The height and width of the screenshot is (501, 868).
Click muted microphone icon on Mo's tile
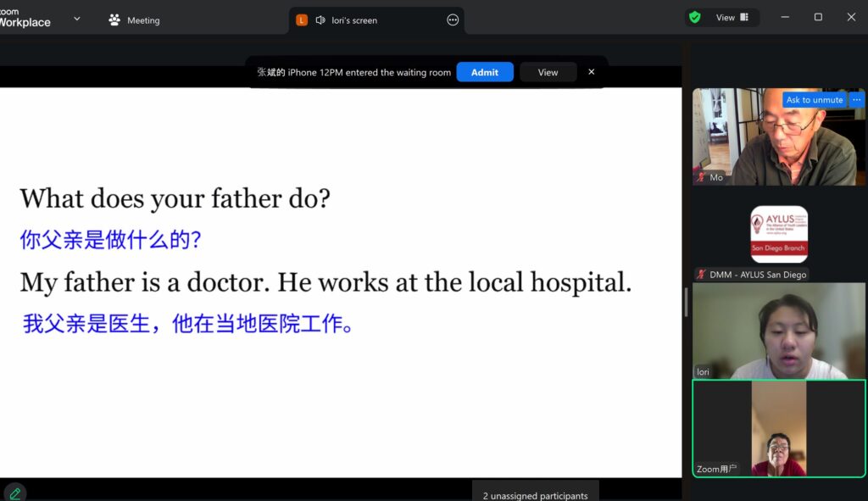pyautogui.click(x=701, y=178)
